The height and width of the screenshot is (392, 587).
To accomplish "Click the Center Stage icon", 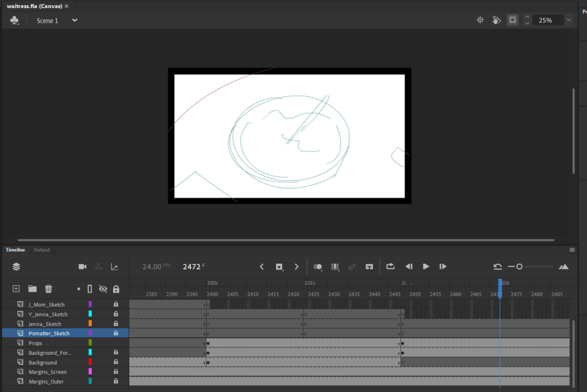I will pyautogui.click(x=480, y=20).
